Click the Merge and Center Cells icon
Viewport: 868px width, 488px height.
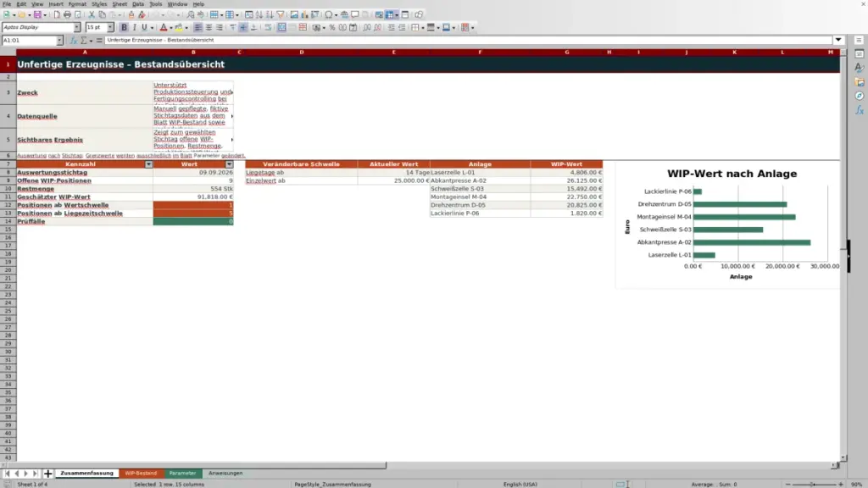[x=281, y=28]
